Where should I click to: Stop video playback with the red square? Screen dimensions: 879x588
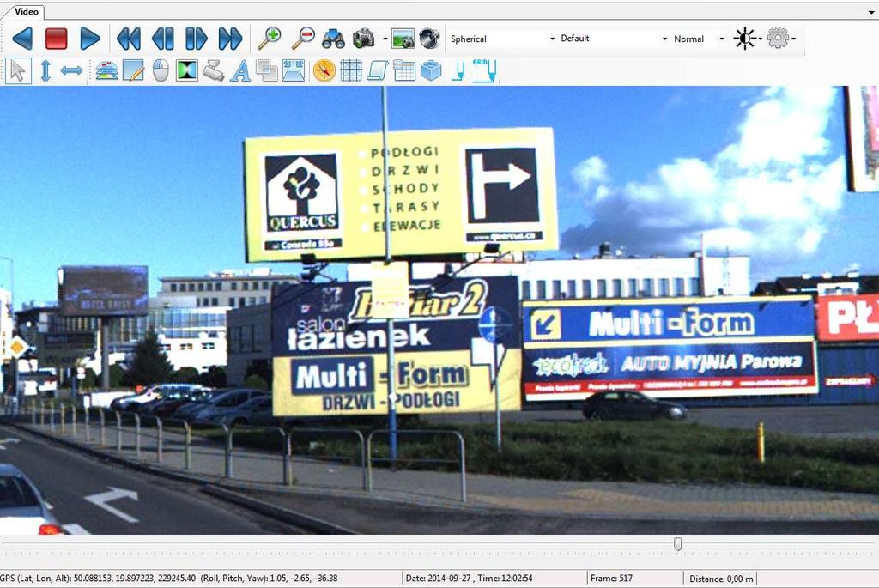[57, 39]
